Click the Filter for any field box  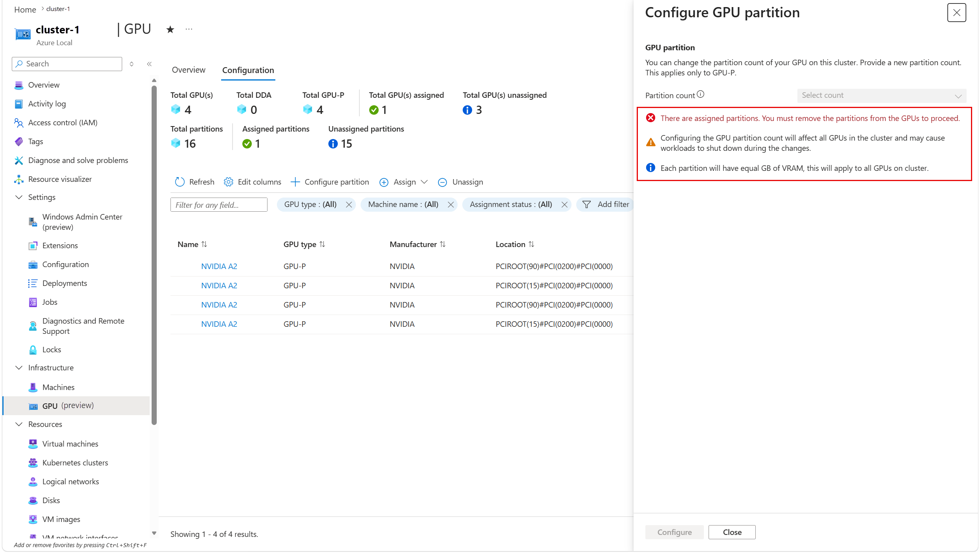[219, 205]
